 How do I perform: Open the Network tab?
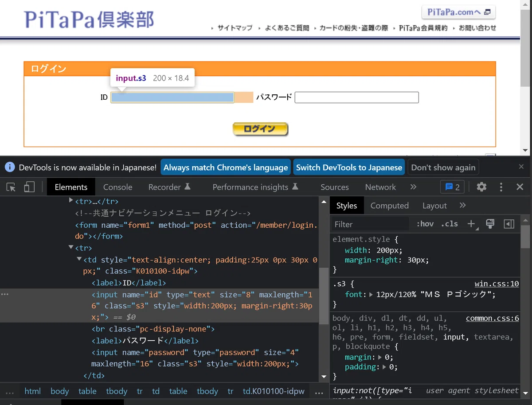click(380, 187)
